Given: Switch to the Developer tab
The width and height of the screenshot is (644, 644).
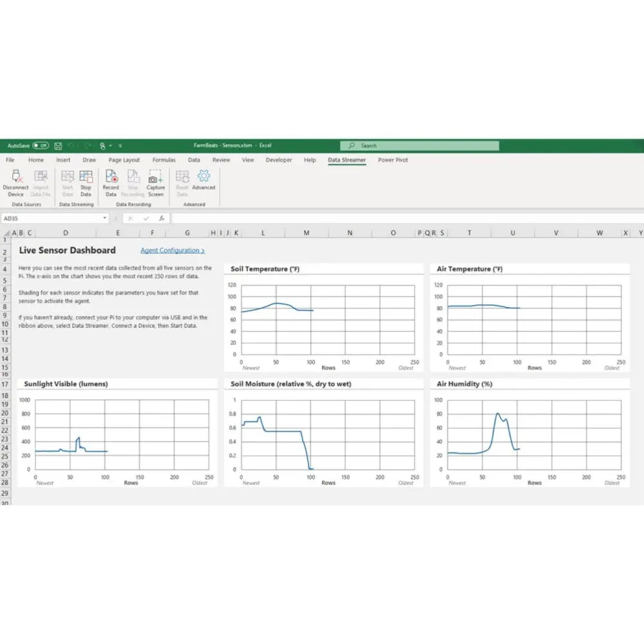Looking at the screenshot, I should 279,160.
